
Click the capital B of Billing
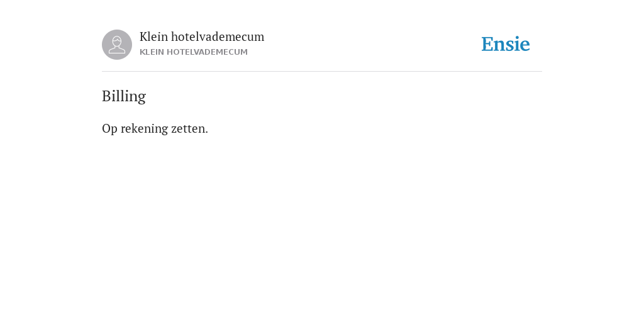(x=107, y=96)
